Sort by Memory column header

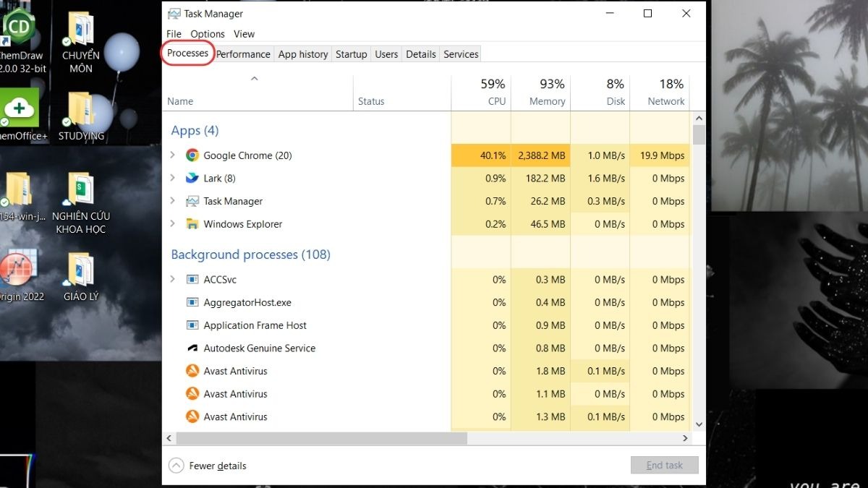point(540,92)
